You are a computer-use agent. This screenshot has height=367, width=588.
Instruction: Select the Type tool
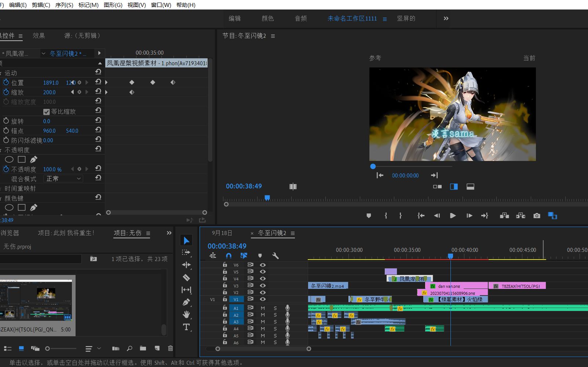(x=186, y=327)
